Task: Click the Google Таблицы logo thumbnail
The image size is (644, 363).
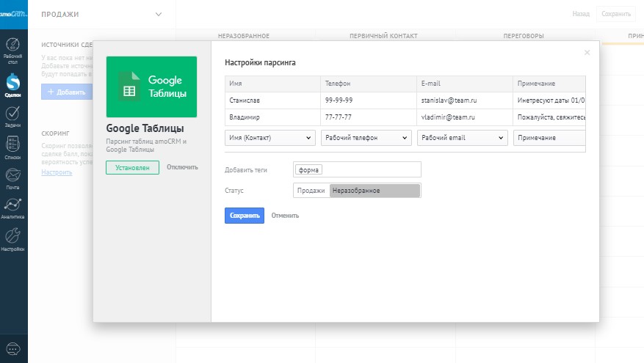Action: (151, 87)
